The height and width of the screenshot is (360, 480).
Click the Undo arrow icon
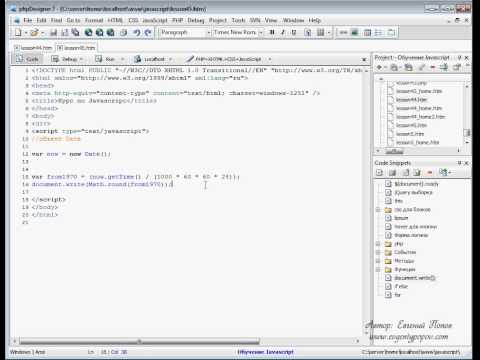click(137, 32)
